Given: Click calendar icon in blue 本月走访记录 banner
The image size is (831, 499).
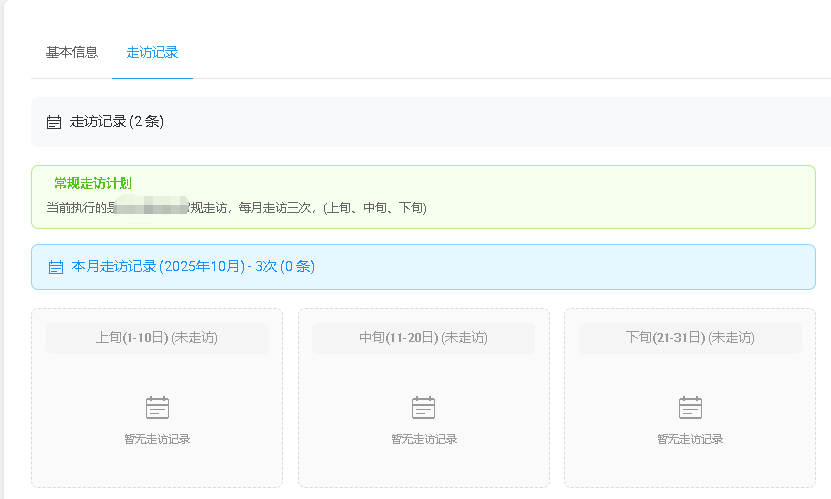Looking at the screenshot, I should (x=56, y=267).
